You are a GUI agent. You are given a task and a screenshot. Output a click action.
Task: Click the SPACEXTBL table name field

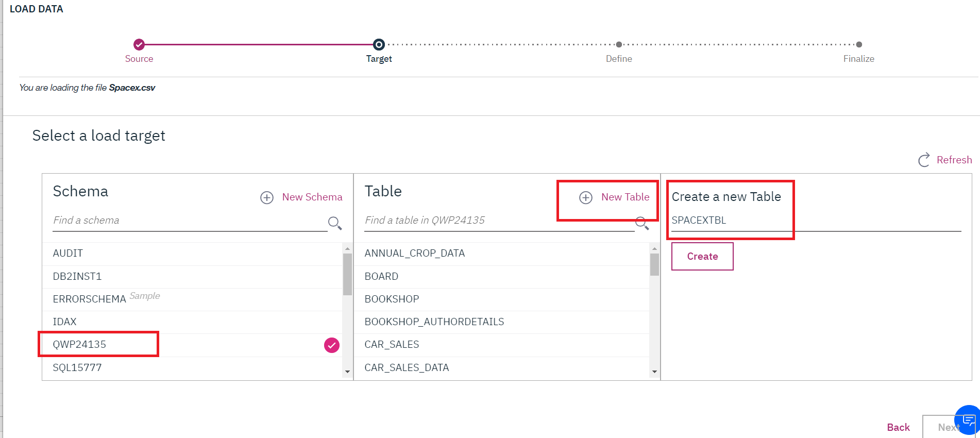coord(816,221)
